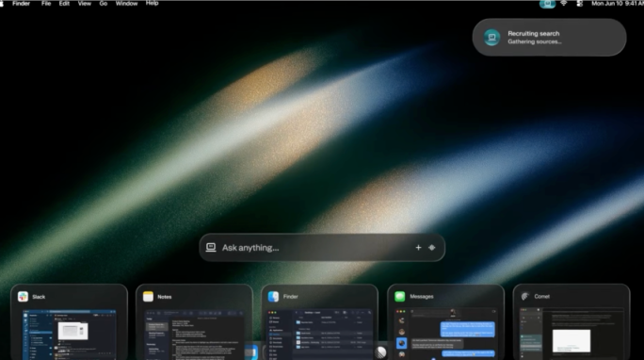Open the Slack window preview thumbnail

69,335
